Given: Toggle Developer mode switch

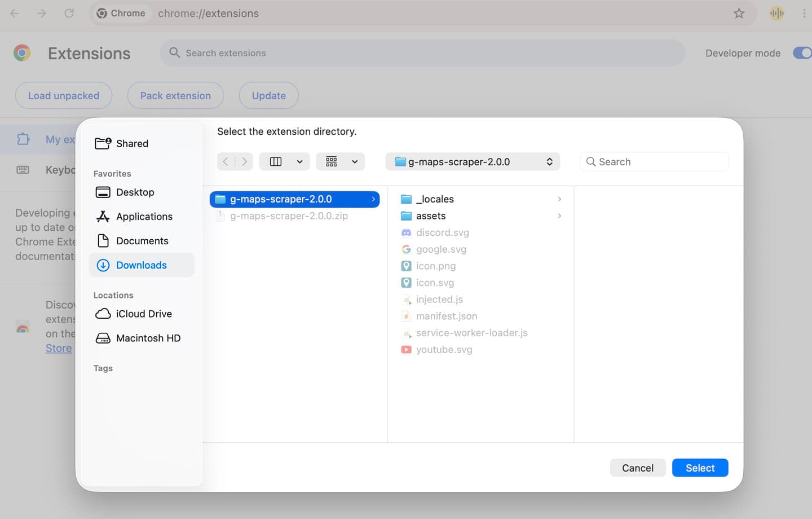Looking at the screenshot, I should click(x=802, y=53).
